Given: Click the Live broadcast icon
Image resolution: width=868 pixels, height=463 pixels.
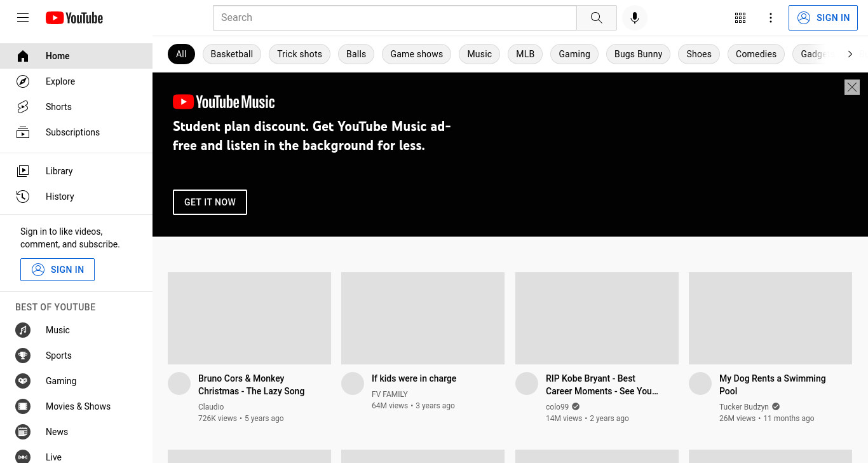Looking at the screenshot, I should coord(23,457).
